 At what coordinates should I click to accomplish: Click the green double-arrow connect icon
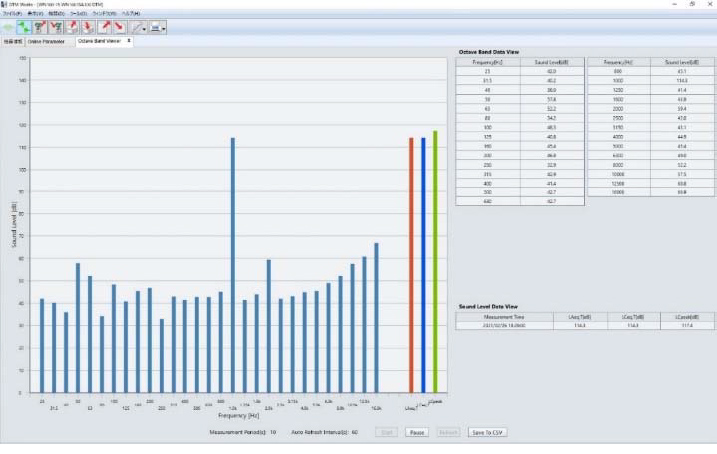[x=25, y=27]
